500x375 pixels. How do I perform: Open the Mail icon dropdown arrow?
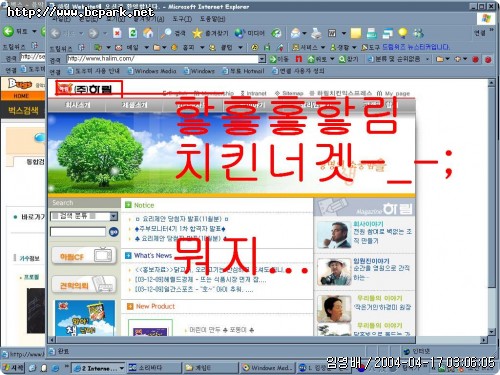304,33
